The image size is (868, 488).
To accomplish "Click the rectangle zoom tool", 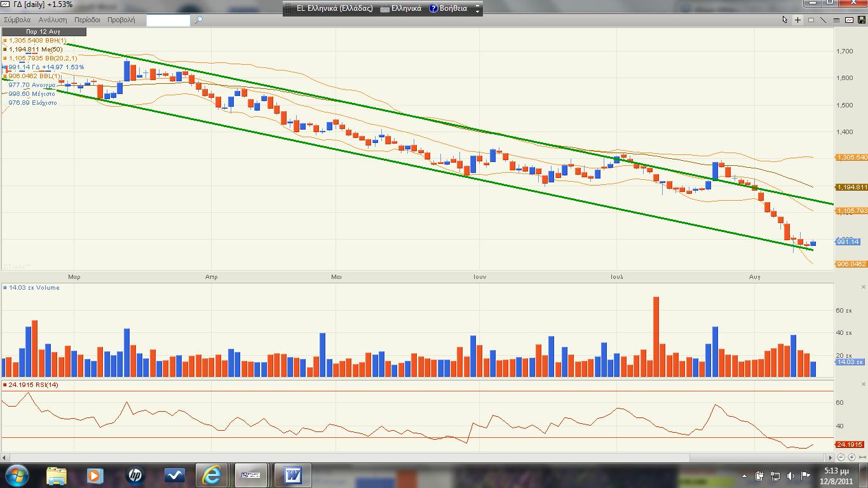I will pos(811,20).
